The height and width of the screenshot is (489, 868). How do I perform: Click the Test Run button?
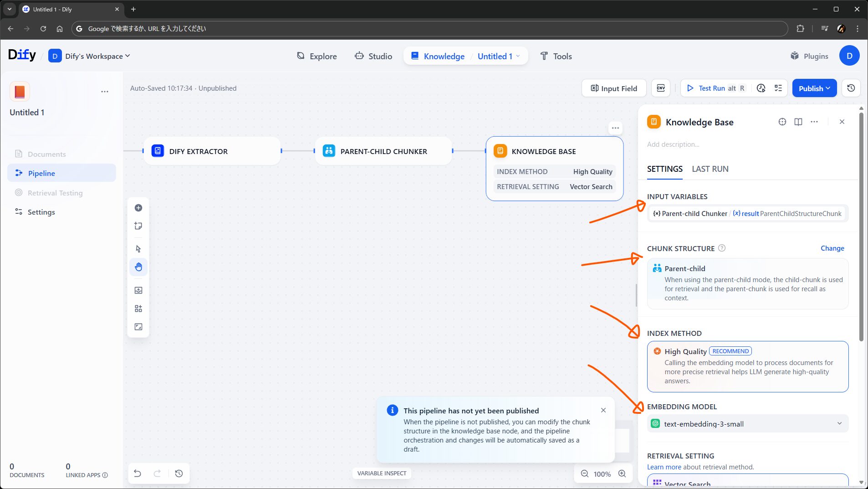pyautogui.click(x=711, y=88)
